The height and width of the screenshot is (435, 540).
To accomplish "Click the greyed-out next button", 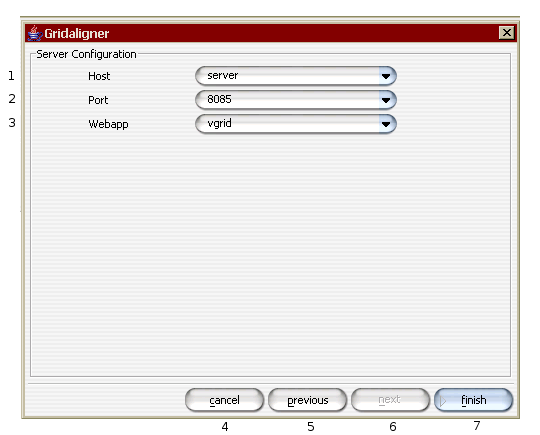I will point(390,400).
